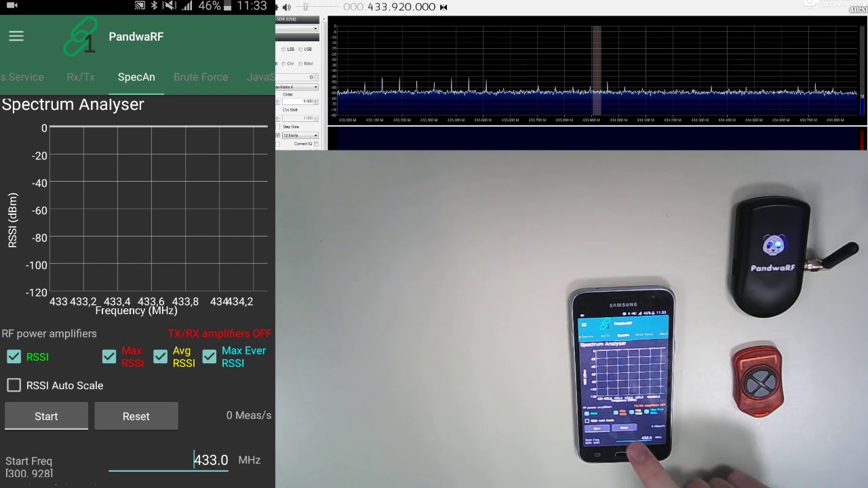The width and height of the screenshot is (868, 488).
Task: Uncheck the Avg RSSI checkbox
Action: 160,357
